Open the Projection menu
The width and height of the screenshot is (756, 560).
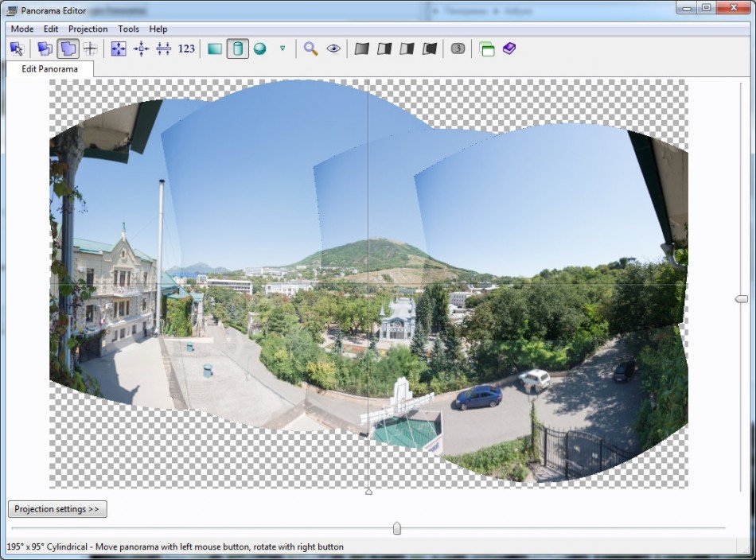click(88, 29)
